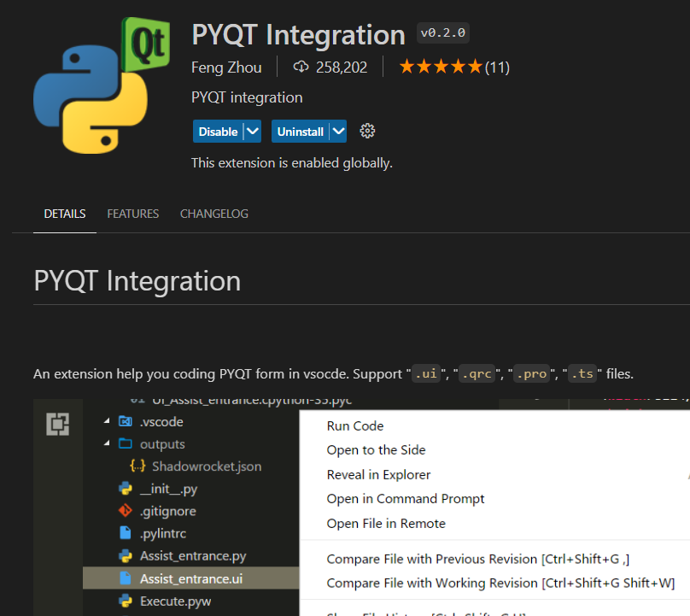Click the ".ts" code tag
Viewport: 690px width, 616px height.
[582, 374]
